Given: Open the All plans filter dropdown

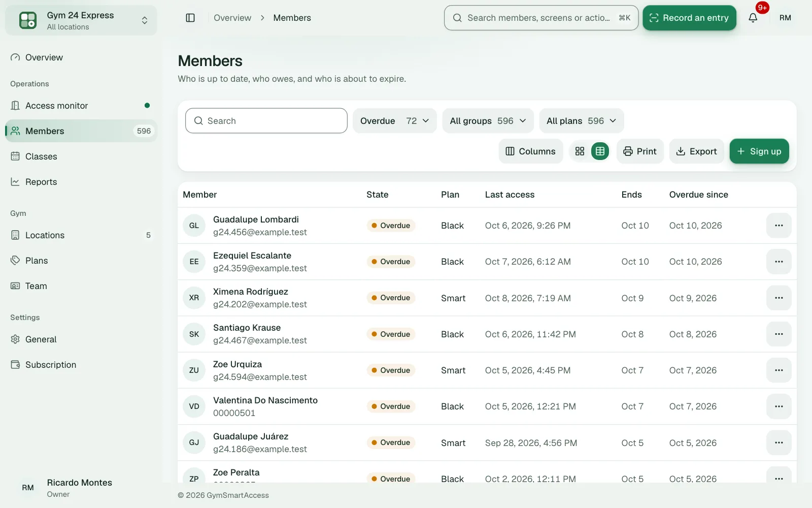Looking at the screenshot, I should (582, 121).
